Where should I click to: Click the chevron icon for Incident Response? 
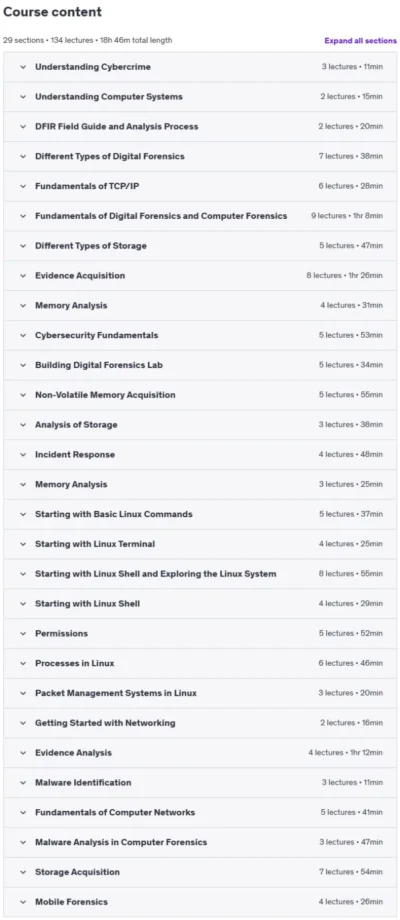(x=23, y=455)
